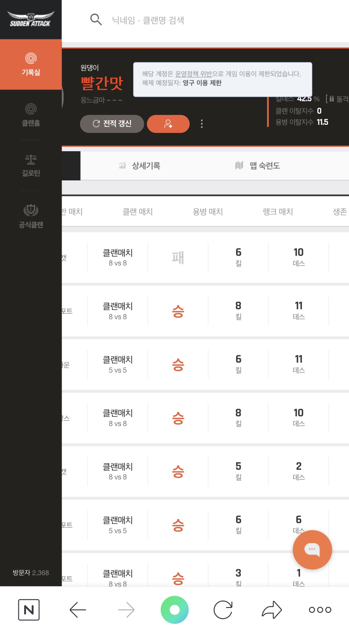The height and width of the screenshot is (644, 349).
Task: Follow the 운영정책 위반 policy link
Action: point(194,74)
